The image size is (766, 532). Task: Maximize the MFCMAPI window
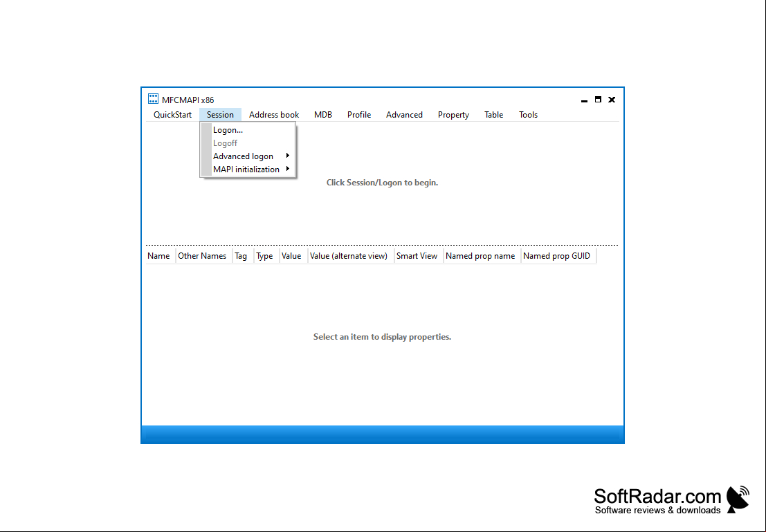click(x=598, y=100)
